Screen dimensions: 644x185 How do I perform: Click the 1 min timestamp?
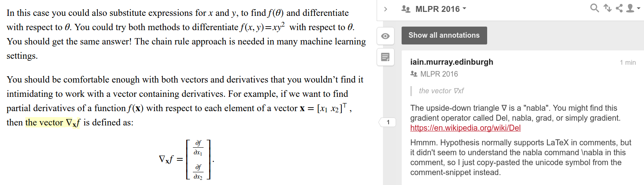[x=628, y=63]
